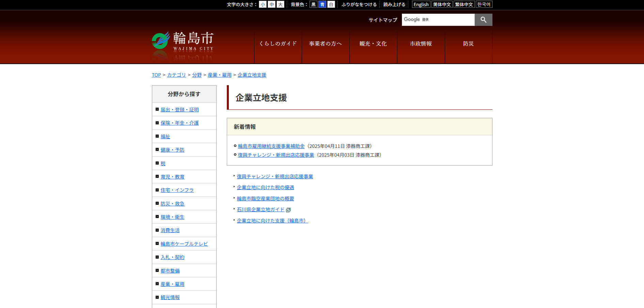Open 健康・予防 sidebar category

(x=172, y=150)
